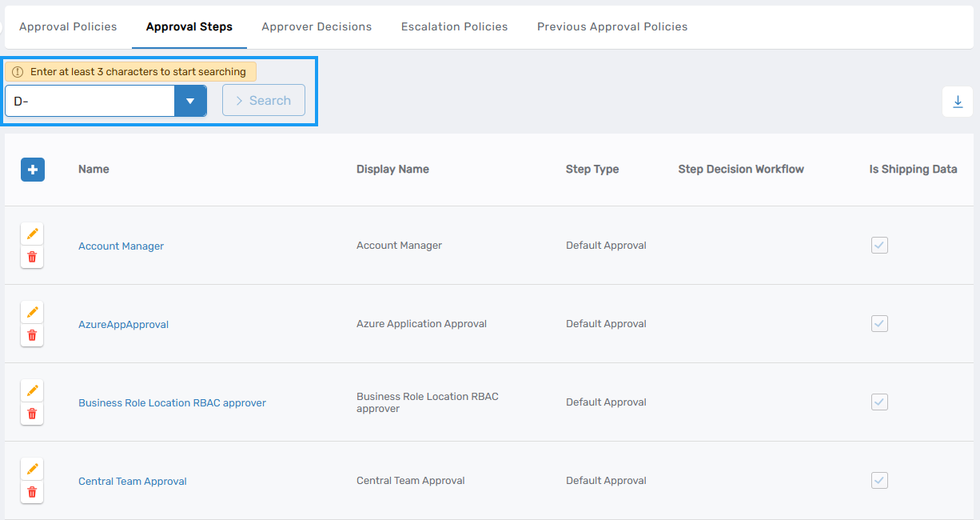Delete the Business Role Location RBAC approver step
The width and height of the screenshot is (980, 520).
(32, 414)
